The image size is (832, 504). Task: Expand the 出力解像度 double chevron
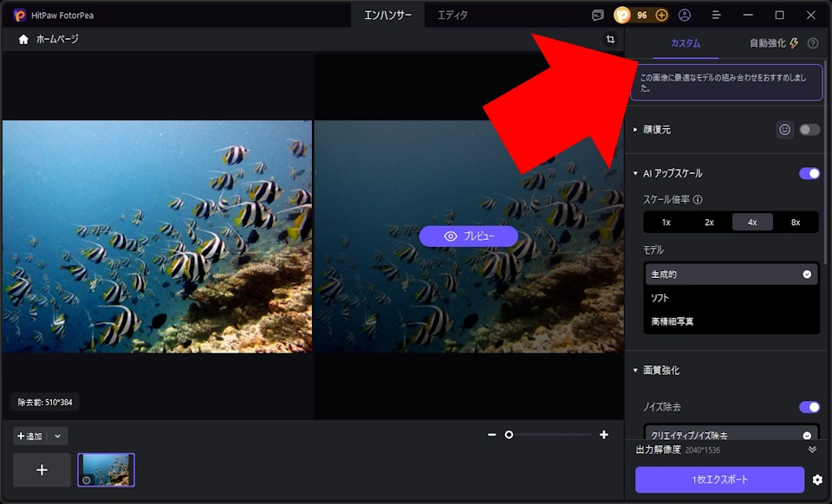point(812,450)
